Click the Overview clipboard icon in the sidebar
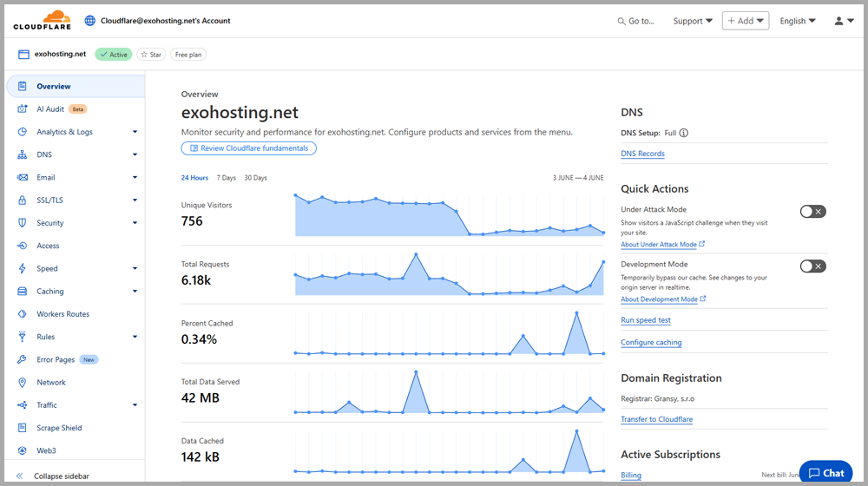The image size is (868, 486). 23,86
